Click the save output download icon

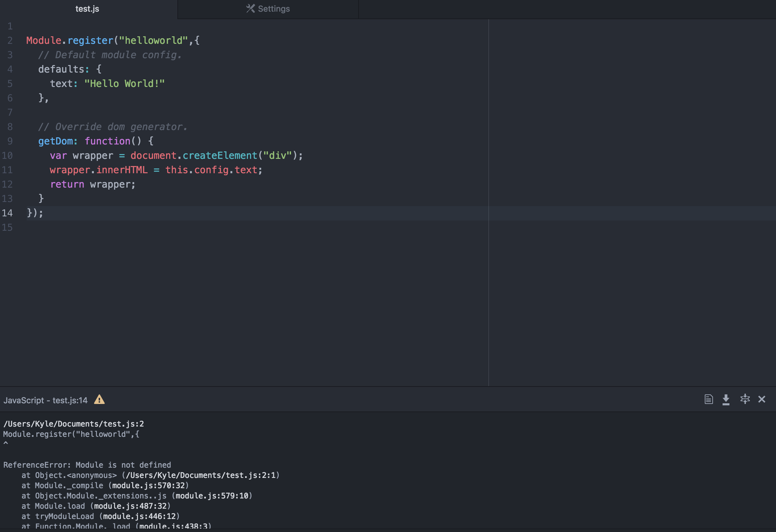point(726,399)
